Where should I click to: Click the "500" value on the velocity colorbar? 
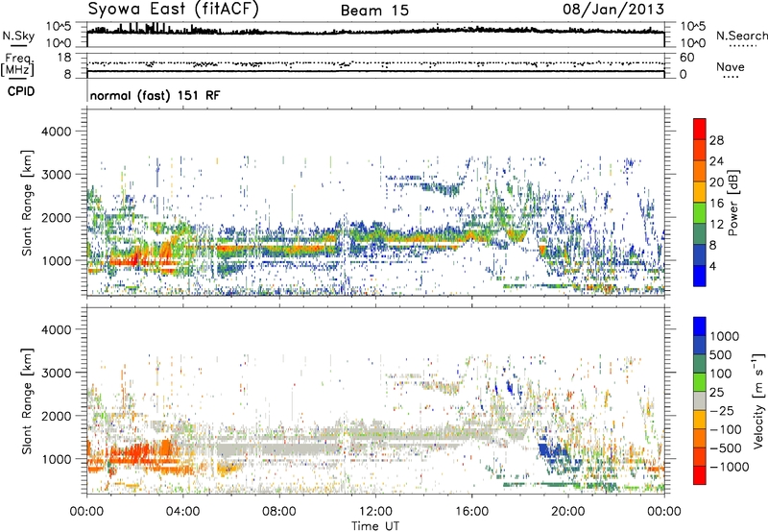tap(721, 355)
